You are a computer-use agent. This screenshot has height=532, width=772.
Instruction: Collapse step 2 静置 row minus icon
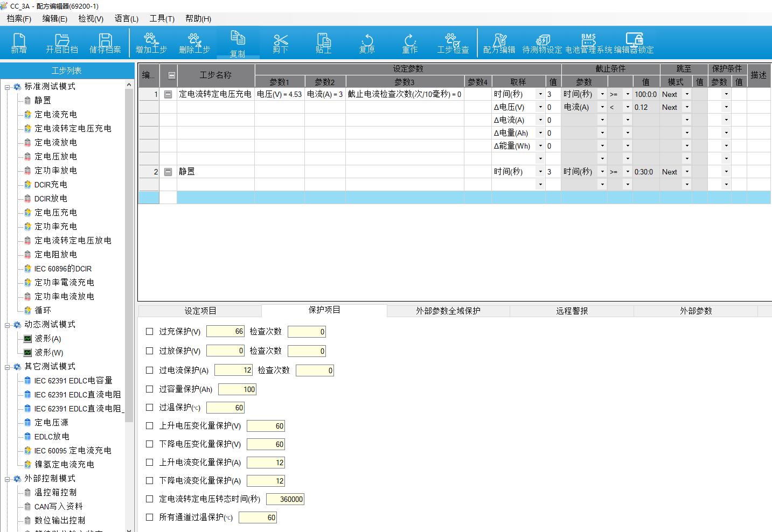tap(168, 172)
